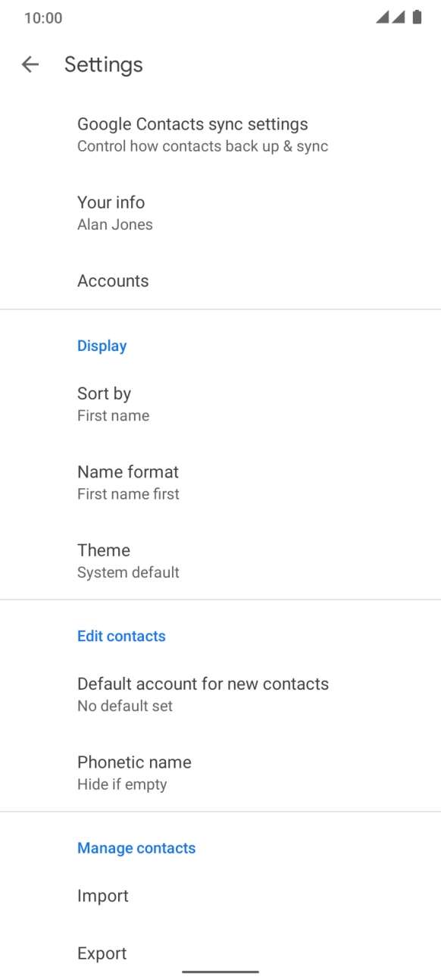Tap the Display section header
This screenshot has height=980, width=441.
pos(102,346)
